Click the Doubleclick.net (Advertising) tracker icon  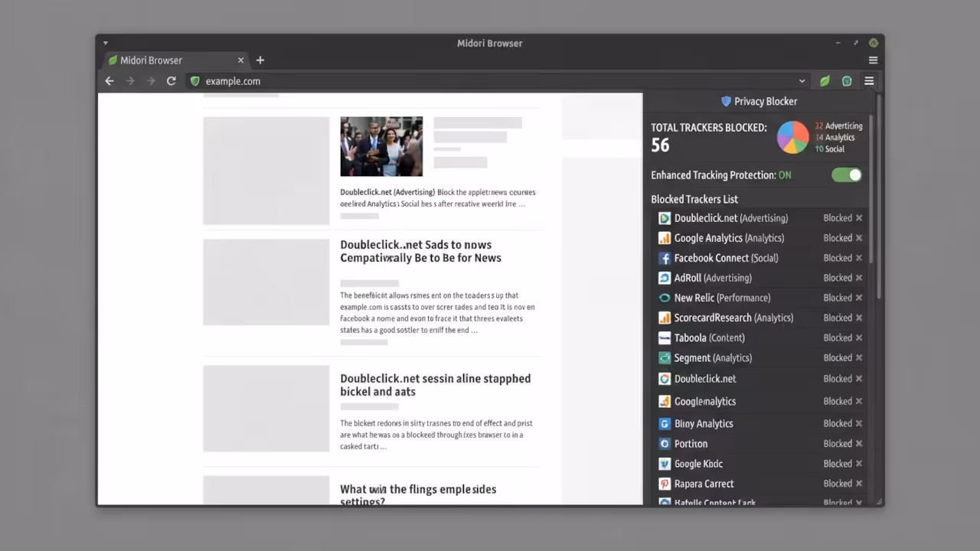point(665,218)
